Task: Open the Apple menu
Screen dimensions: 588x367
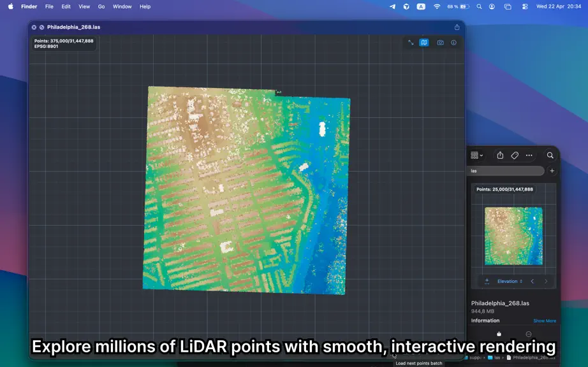Action: (10, 6)
